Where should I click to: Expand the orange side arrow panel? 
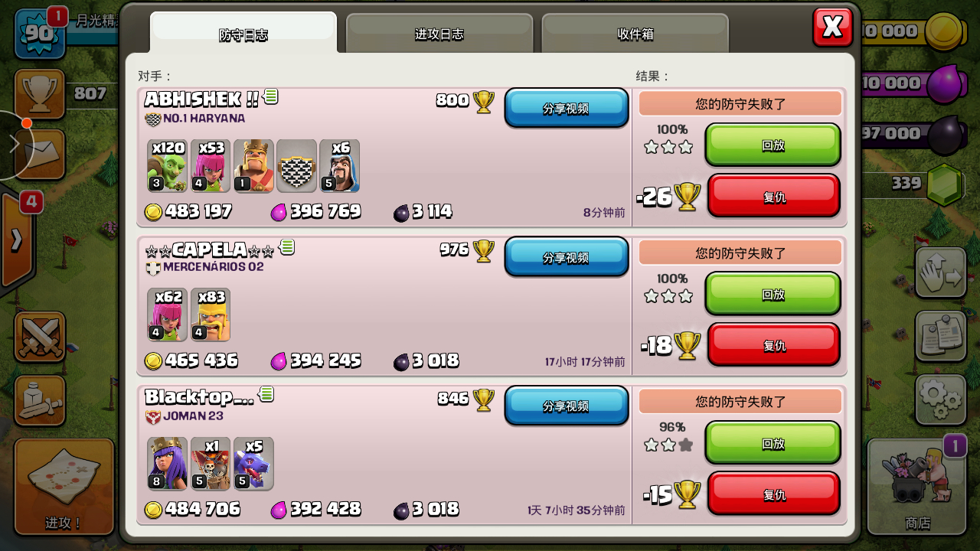17,240
